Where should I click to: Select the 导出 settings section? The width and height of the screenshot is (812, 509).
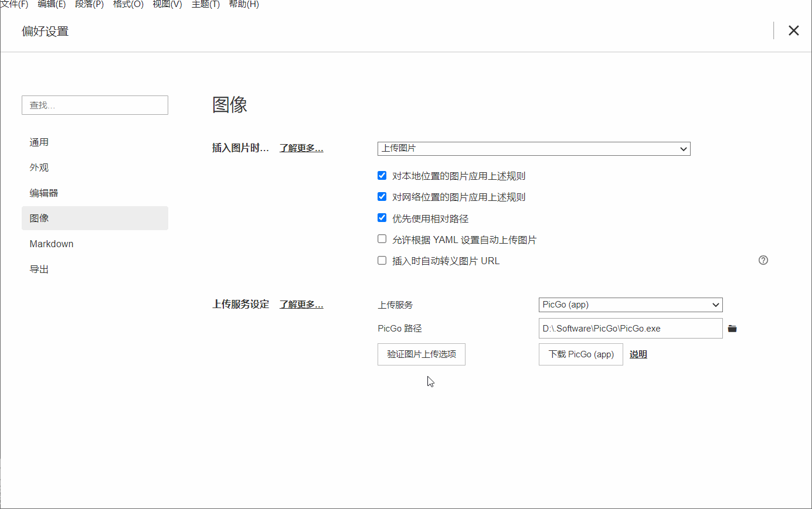coord(39,268)
